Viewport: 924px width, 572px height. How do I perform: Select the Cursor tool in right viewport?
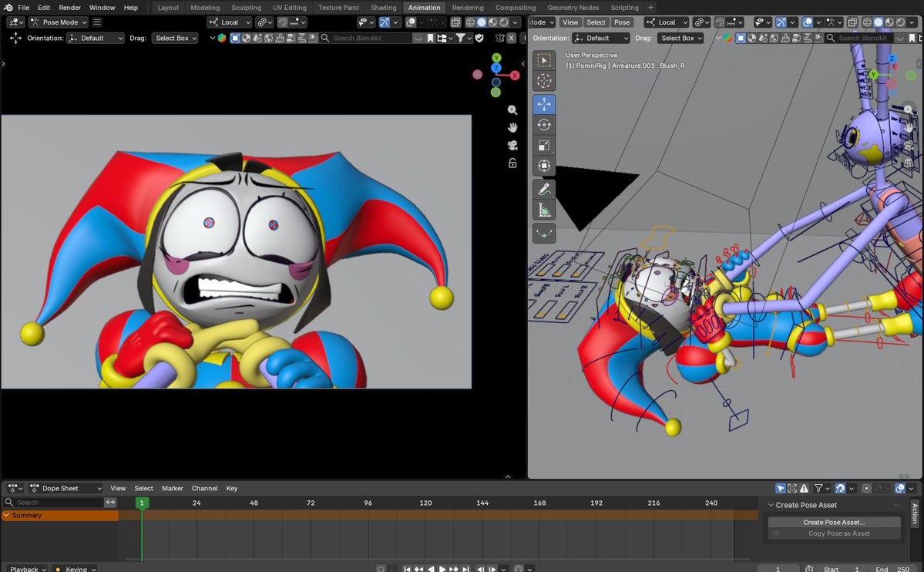point(544,81)
